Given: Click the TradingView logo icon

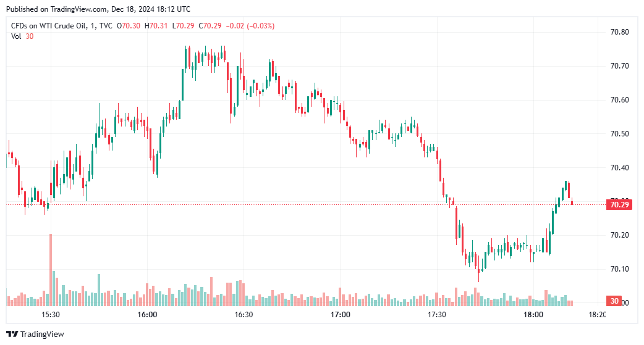Looking at the screenshot, I should [x=12, y=335].
